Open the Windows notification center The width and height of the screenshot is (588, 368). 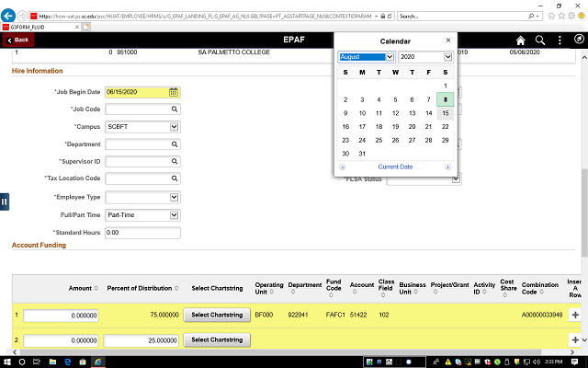pyautogui.click(x=574, y=362)
